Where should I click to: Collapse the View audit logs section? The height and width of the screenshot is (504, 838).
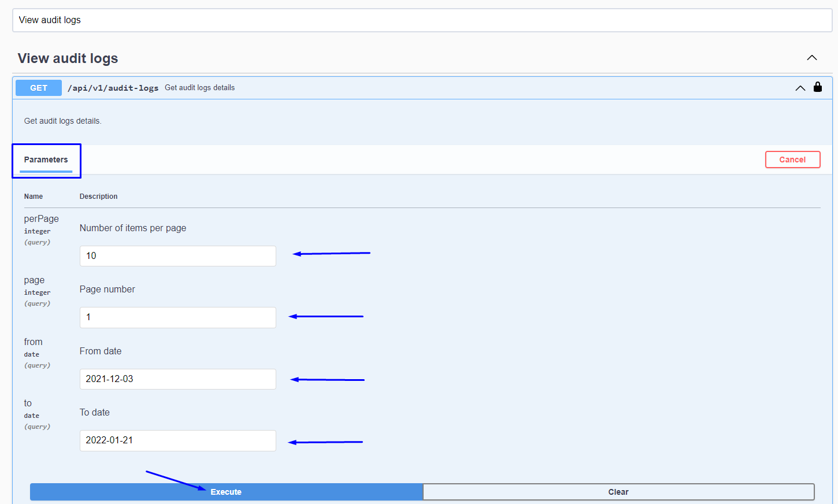[x=811, y=58]
